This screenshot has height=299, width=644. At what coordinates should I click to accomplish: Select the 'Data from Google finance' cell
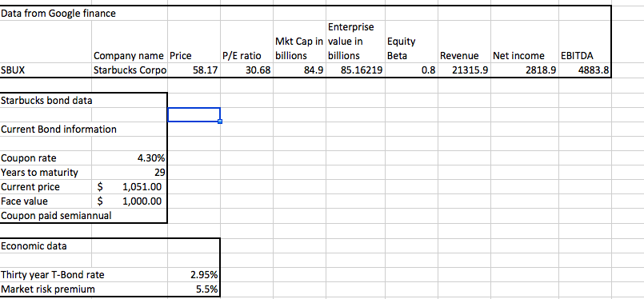pos(58,14)
